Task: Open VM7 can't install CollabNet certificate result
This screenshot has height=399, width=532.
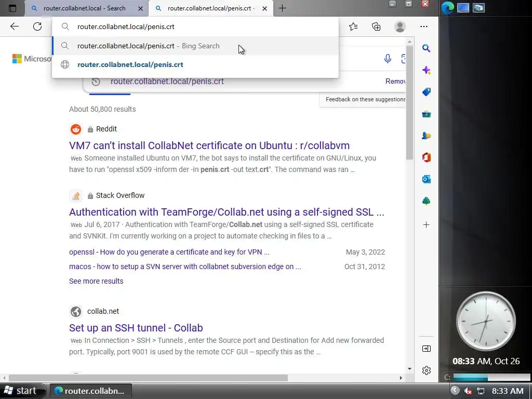Action: pyautogui.click(x=209, y=145)
